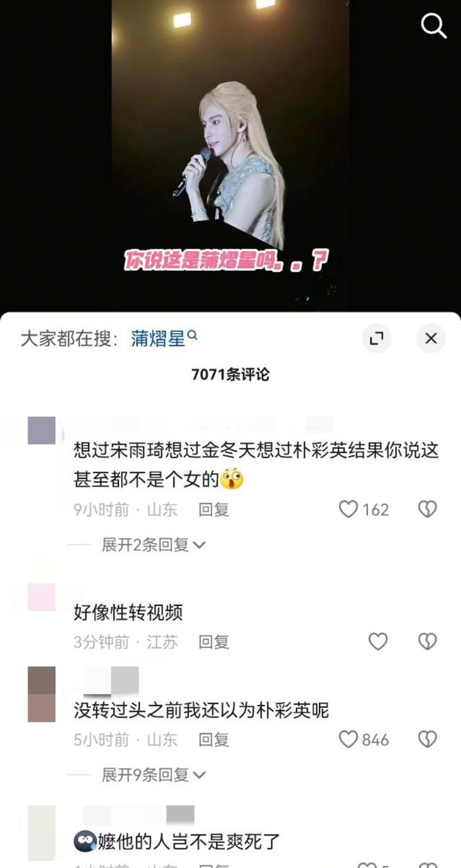Close the comments panel

[x=431, y=338]
